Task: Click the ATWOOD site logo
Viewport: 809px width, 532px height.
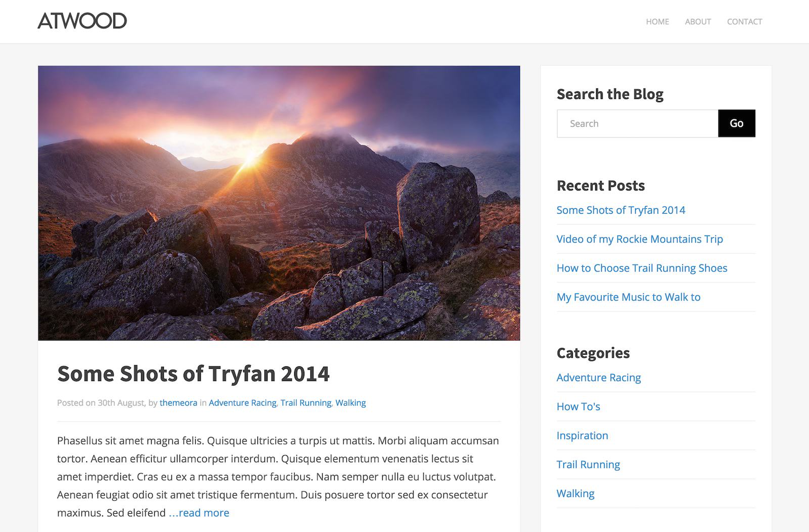Action: [82, 21]
